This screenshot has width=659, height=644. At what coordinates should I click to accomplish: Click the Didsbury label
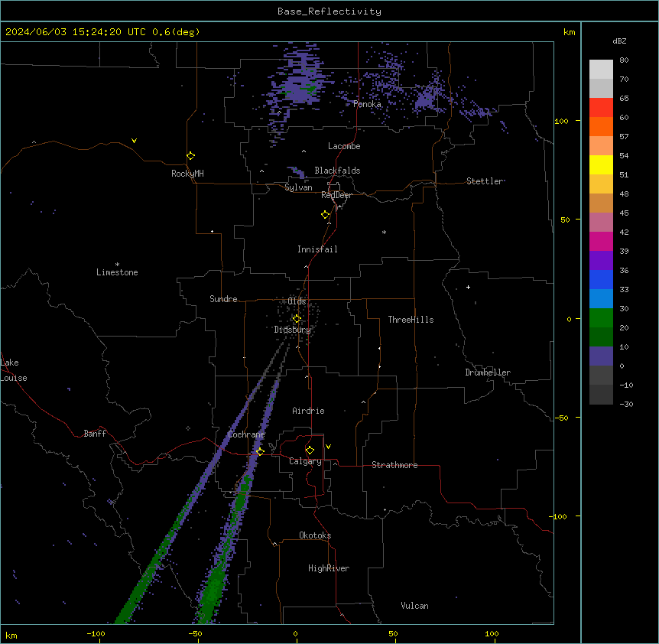coord(293,330)
